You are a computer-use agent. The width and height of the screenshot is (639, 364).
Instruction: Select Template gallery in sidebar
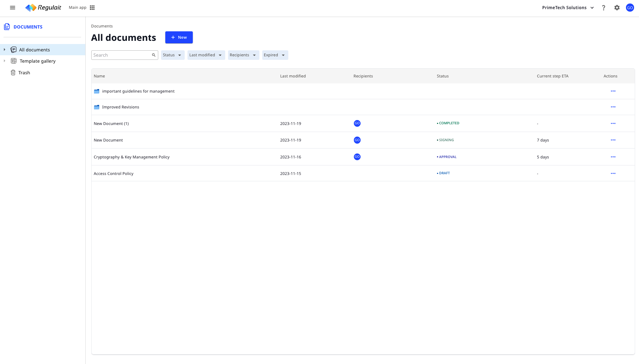37,61
